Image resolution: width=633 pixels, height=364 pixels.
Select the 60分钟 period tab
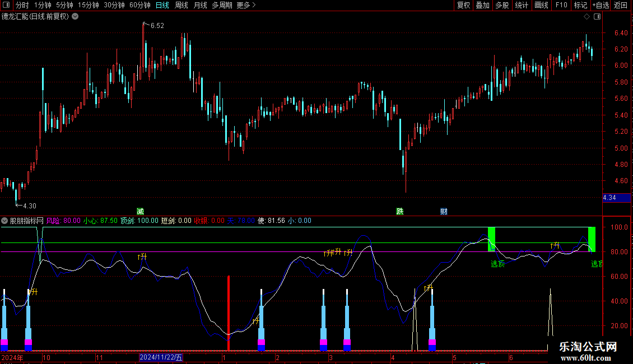click(140, 5)
